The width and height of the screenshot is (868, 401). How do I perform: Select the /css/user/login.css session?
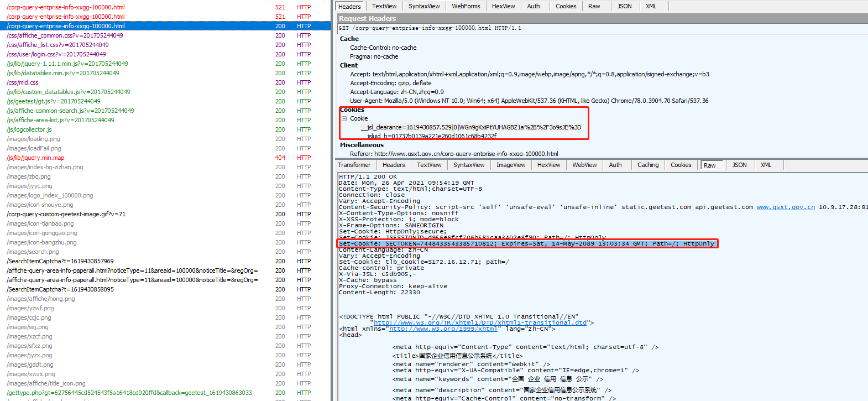[x=165, y=54]
